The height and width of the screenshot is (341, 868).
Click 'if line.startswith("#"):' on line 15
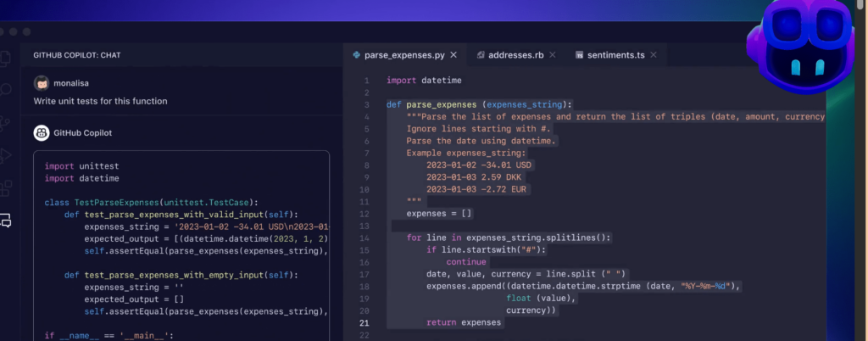pos(486,250)
